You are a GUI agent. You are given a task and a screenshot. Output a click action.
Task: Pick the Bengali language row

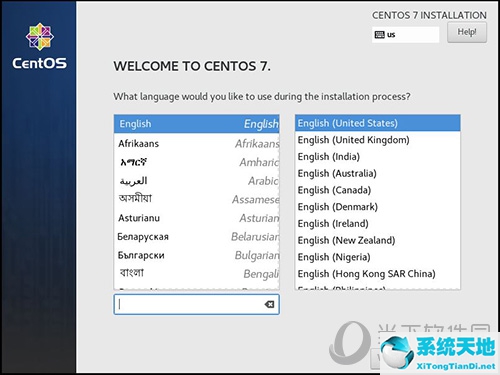197,274
